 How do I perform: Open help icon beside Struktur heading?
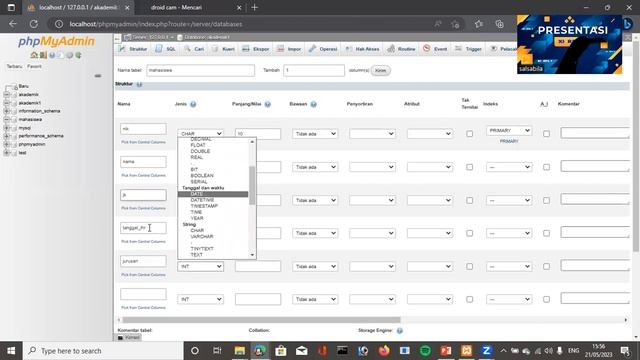pyautogui.click(x=140, y=84)
